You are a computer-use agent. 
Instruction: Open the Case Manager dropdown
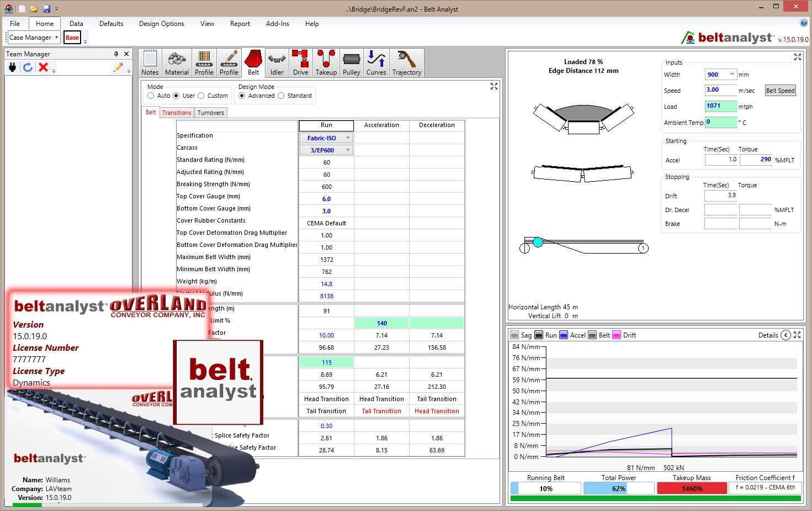pyautogui.click(x=57, y=37)
